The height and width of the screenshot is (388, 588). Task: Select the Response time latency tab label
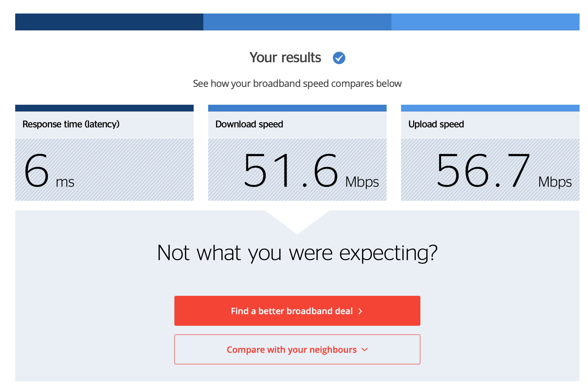click(x=71, y=124)
